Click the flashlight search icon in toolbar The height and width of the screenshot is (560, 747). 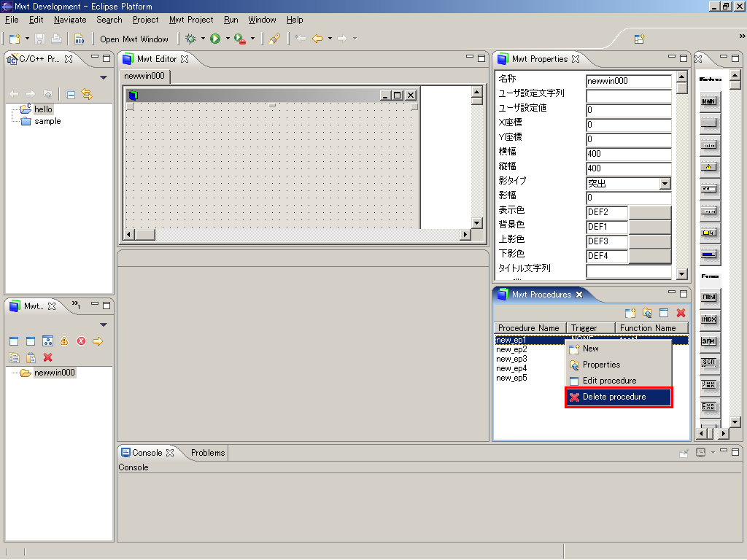[274, 39]
